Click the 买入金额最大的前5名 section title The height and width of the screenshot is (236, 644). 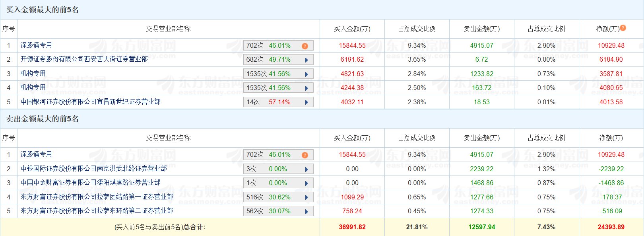click(x=42, y=10)
